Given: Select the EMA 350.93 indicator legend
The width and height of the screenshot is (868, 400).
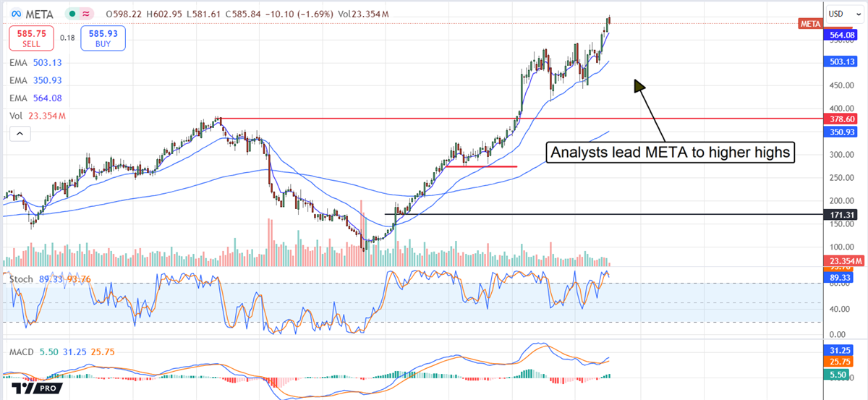Looking at the screenshot, I should tap(37, 80).
